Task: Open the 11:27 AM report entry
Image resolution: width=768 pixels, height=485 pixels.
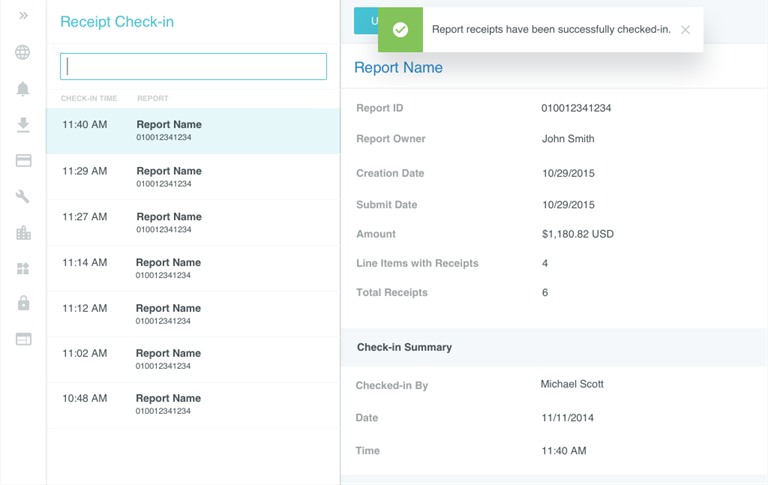Action: pyautogui.click(x=193, y=222)
